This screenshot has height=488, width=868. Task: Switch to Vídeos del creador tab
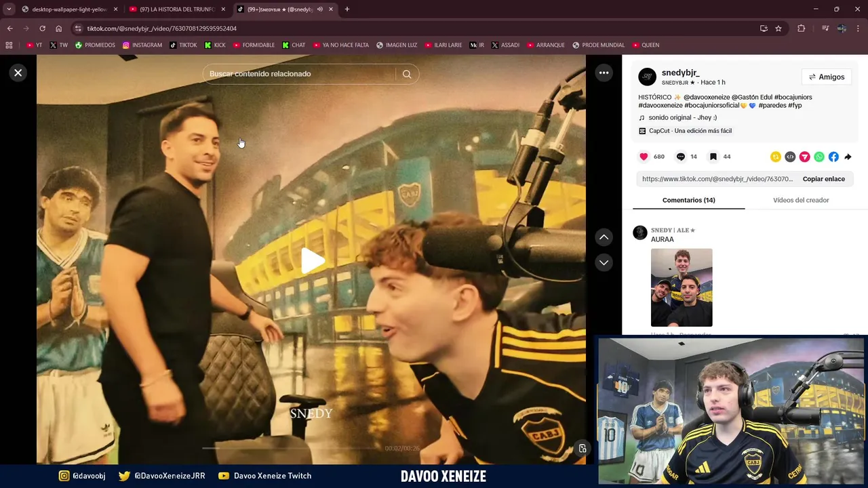coord(801,200)
